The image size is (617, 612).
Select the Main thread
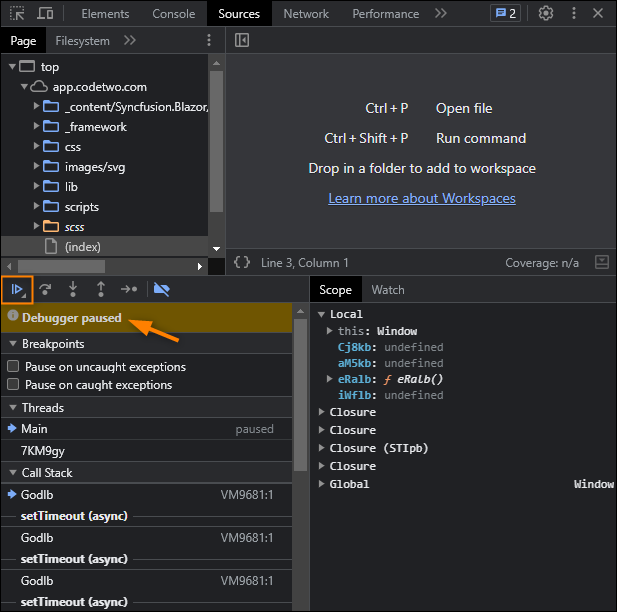tap(146, 429)
